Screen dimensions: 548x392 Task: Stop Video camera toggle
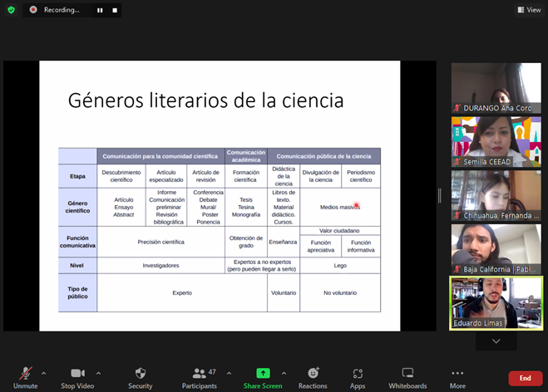coord(77,378)
